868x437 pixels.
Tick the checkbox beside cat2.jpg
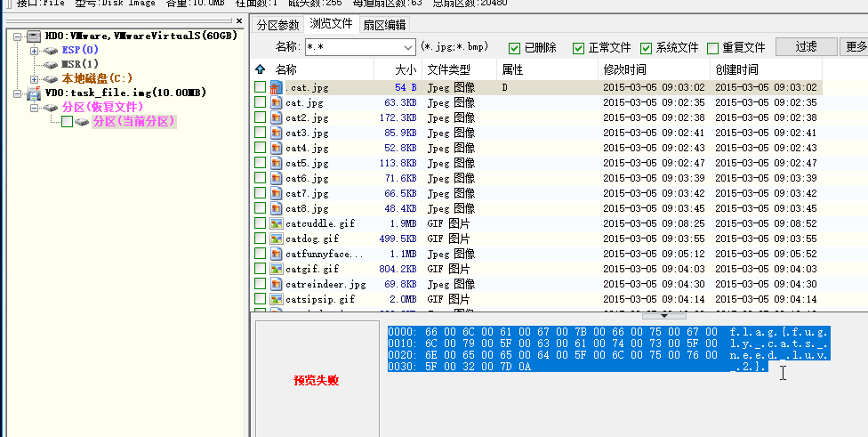pos(260,117)
